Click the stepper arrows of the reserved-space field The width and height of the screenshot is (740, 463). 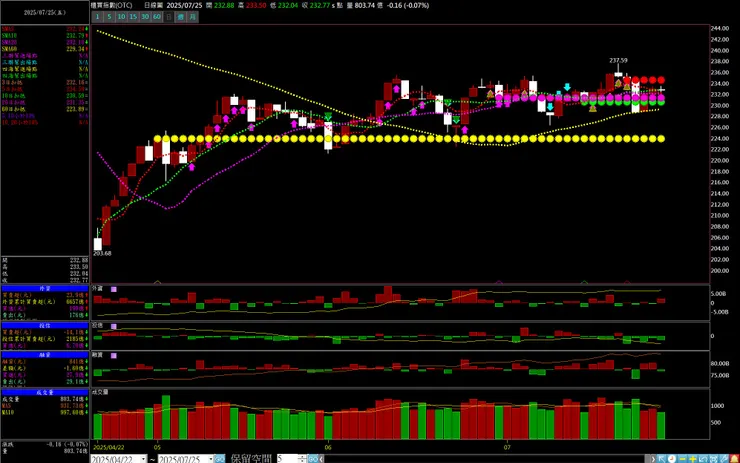[302, 459]
